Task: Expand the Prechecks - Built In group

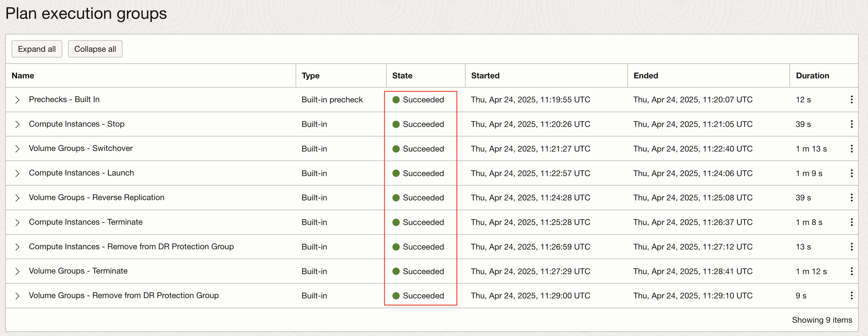Action: tap(18, 100)
